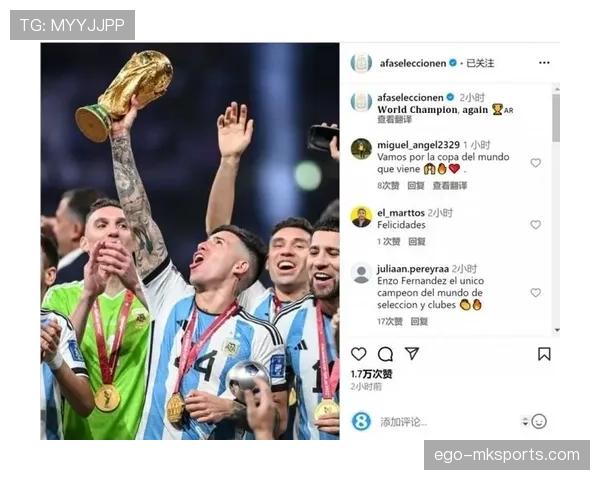Open afaseleccionen header profile avatar

tap(361, 63)
